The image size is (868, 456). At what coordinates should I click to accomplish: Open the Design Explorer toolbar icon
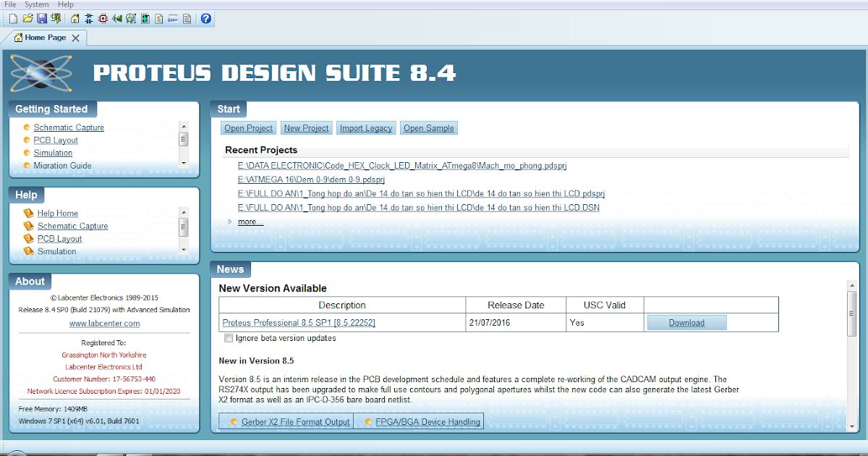(x=145, y=19)
